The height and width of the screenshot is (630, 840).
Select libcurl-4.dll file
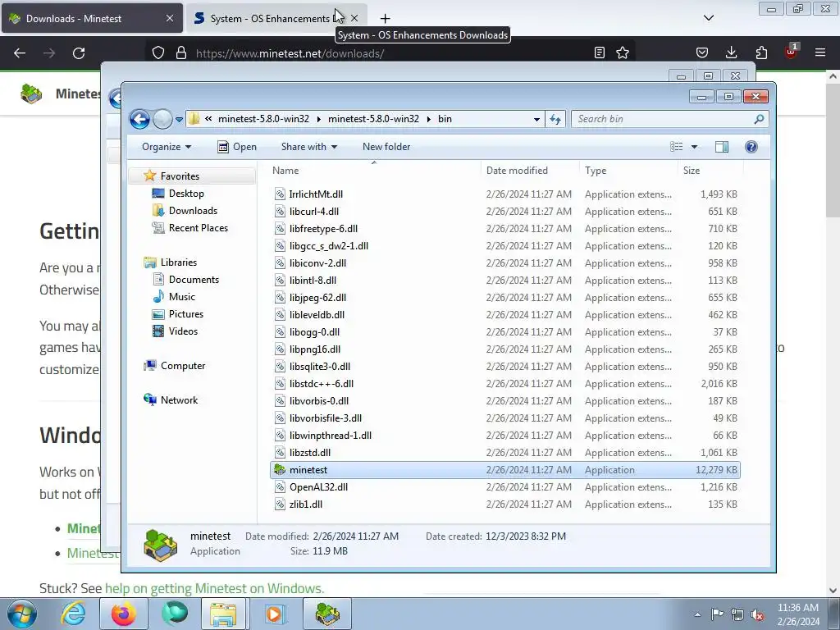505,211
